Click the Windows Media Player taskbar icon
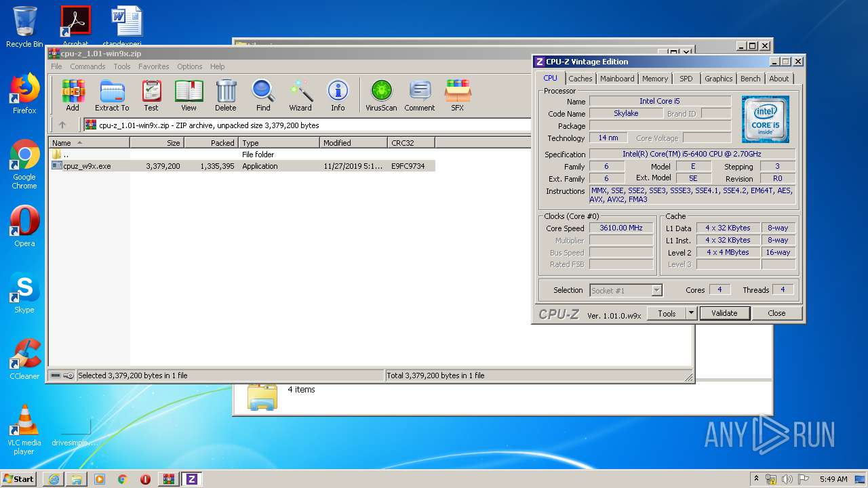Screen dimensions: 868x488 click(x=100, y=479)
